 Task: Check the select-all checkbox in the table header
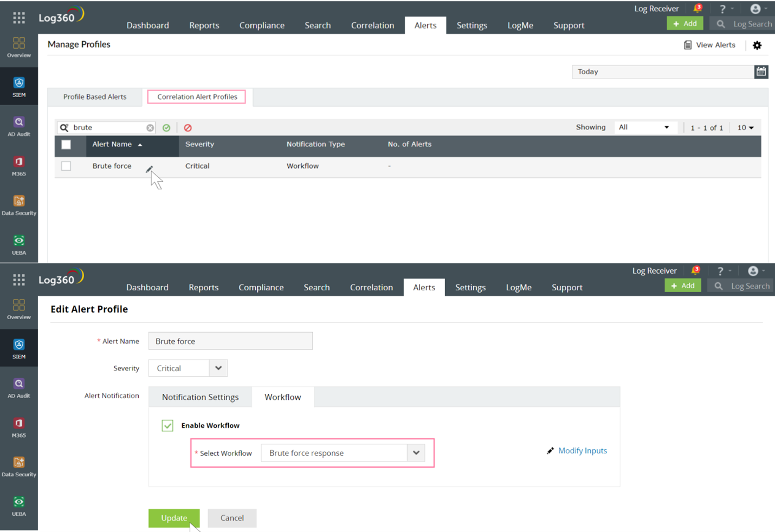[x=66, y=145]
